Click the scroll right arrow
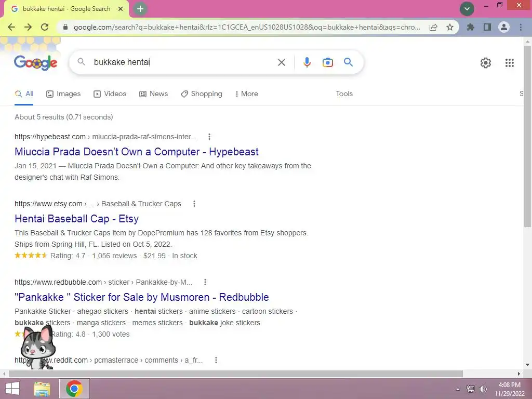Image resolution: width=532 pixels, height=399 pixels. click(x=519, y=374)
